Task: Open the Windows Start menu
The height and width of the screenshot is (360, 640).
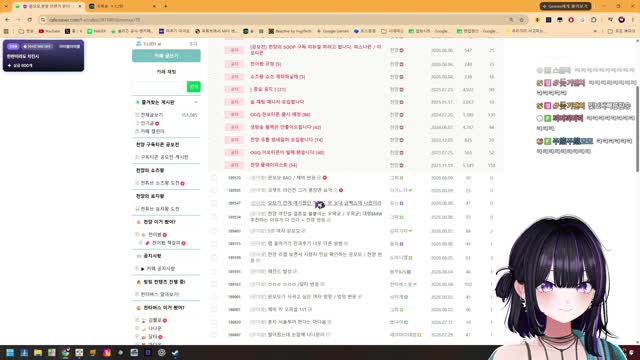Action: click(10, 353)
